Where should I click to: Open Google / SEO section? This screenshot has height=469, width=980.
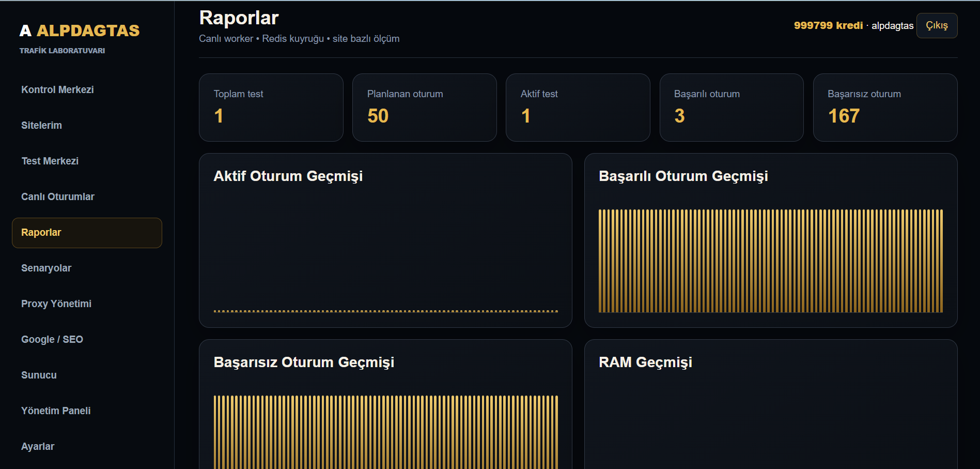(x=87, y=340)
